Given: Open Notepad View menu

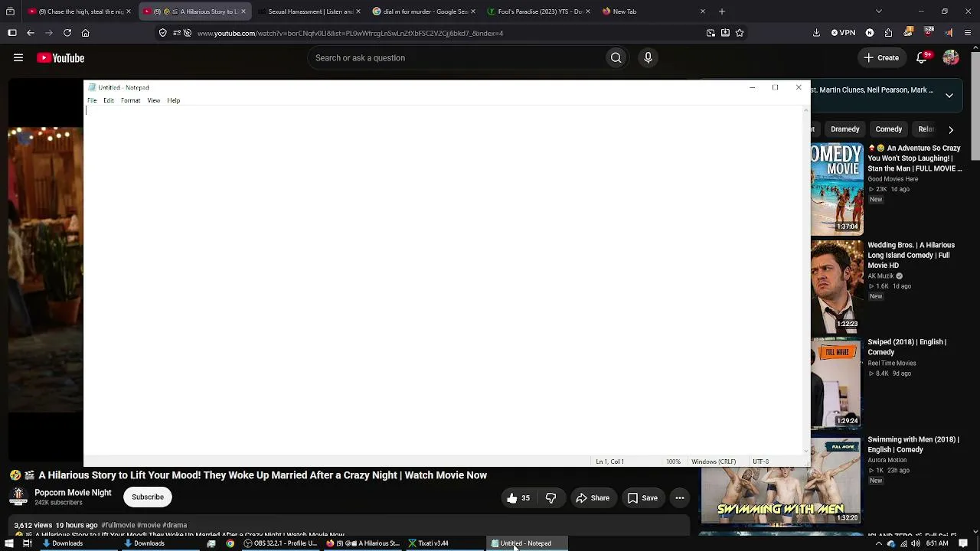Looking at the screenshot, I should (154, 100).
